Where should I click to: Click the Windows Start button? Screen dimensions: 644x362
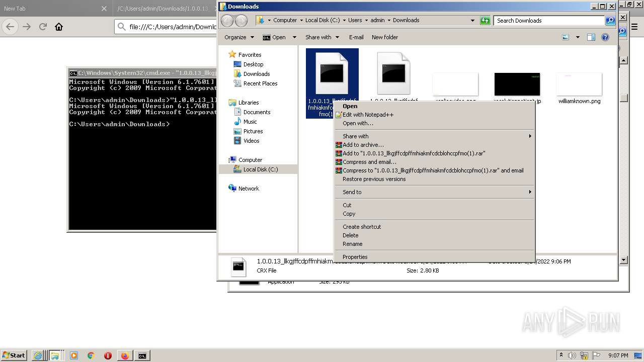14,355
